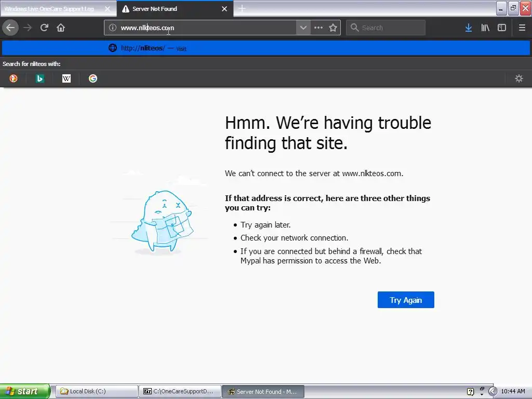Open the home page
532x399 pixels.
[x=61, y=28]
